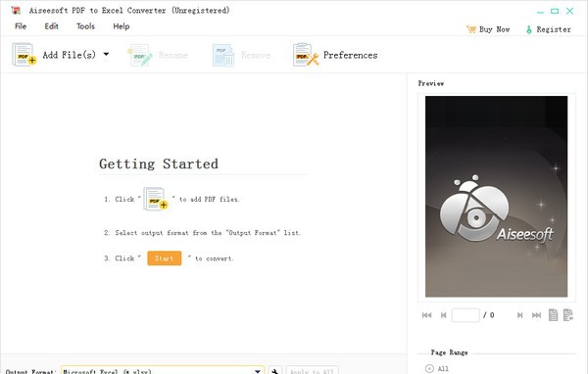588x374 pixels.
Task: Click the Add File(s) PDF icon
Action: [x=24, y=55]
